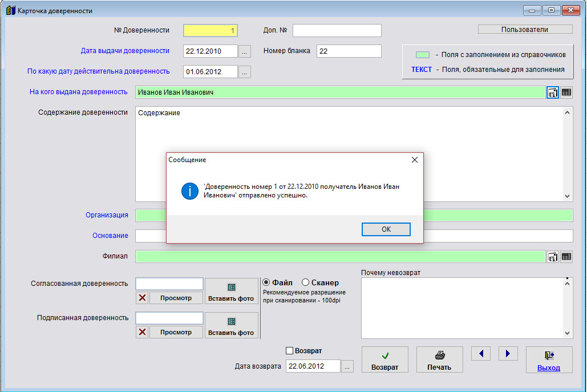The image size is (587, 392).
Task: Clear Согласованная доверенность with red X
Action: coord(142,298)
